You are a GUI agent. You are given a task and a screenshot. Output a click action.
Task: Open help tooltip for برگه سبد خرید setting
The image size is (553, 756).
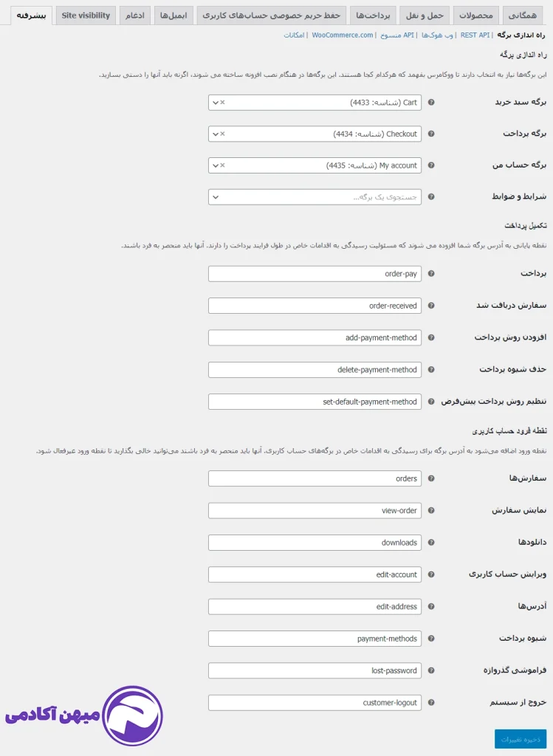[432, 103]
